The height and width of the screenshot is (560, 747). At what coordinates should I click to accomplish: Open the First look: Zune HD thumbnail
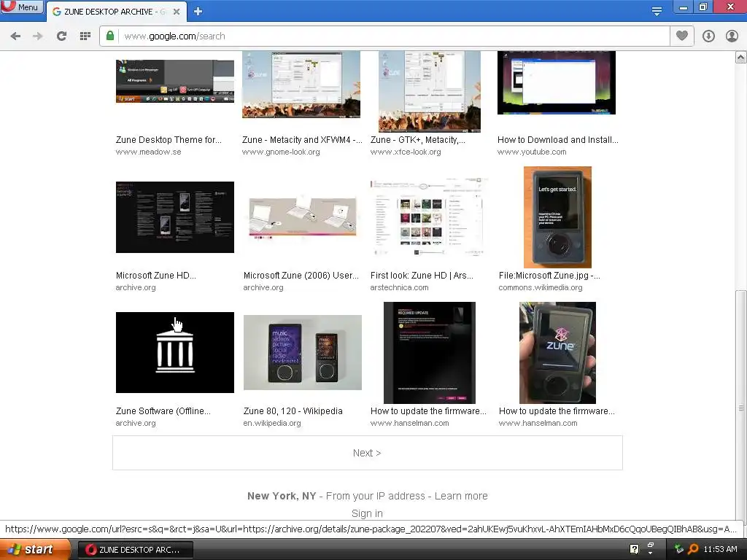click(x=429, y=217)
